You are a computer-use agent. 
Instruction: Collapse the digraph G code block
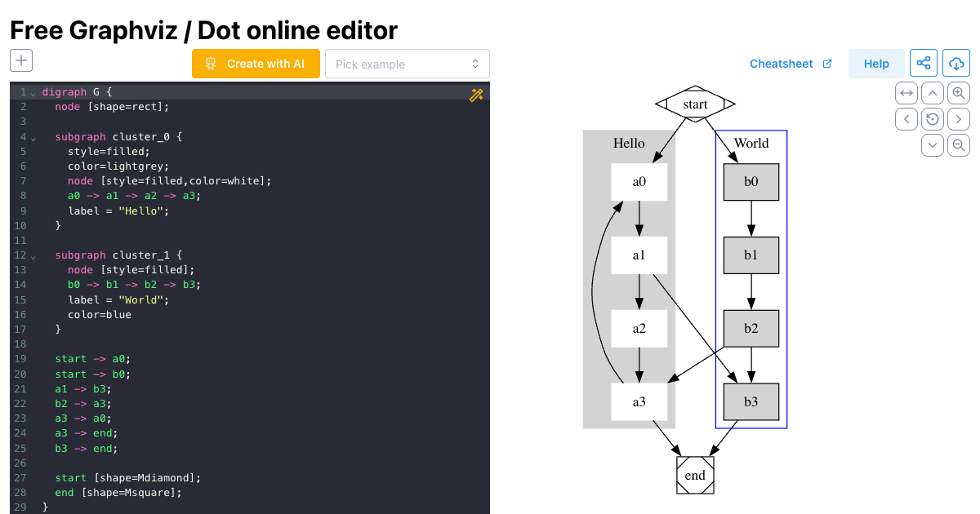click(33, 92)
